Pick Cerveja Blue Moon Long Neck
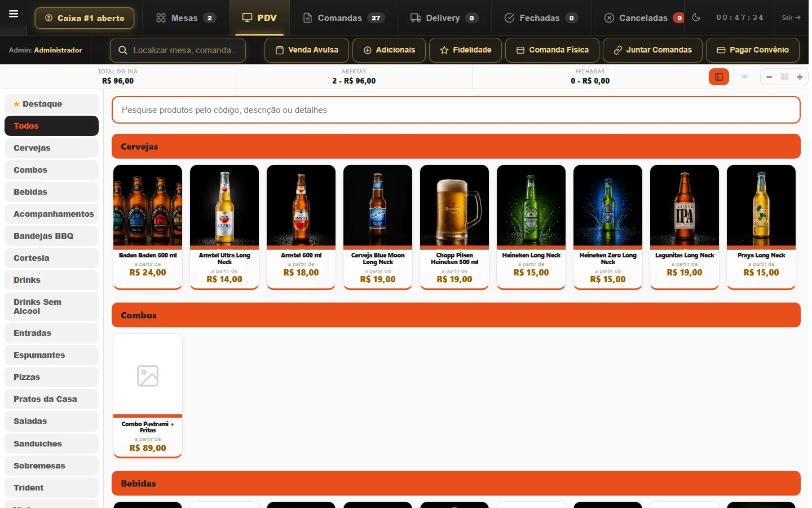The height and width of the screenshot is (508, 812). [x=378, y=227]
